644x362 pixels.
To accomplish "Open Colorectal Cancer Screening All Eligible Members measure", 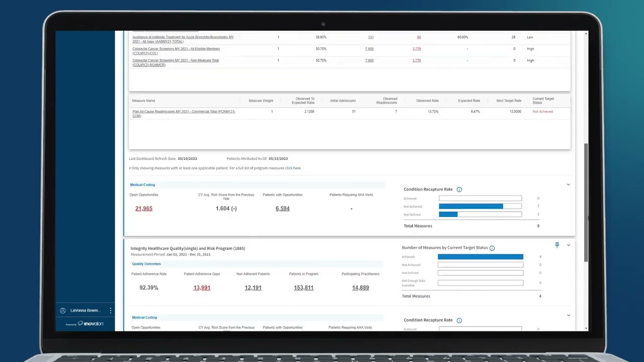I will pyautogui.click(x=176, y=51).
